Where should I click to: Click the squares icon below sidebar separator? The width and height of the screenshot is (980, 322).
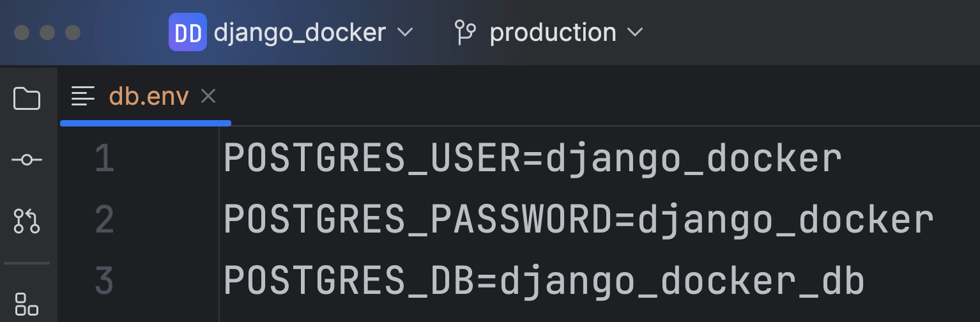[27, 304]
